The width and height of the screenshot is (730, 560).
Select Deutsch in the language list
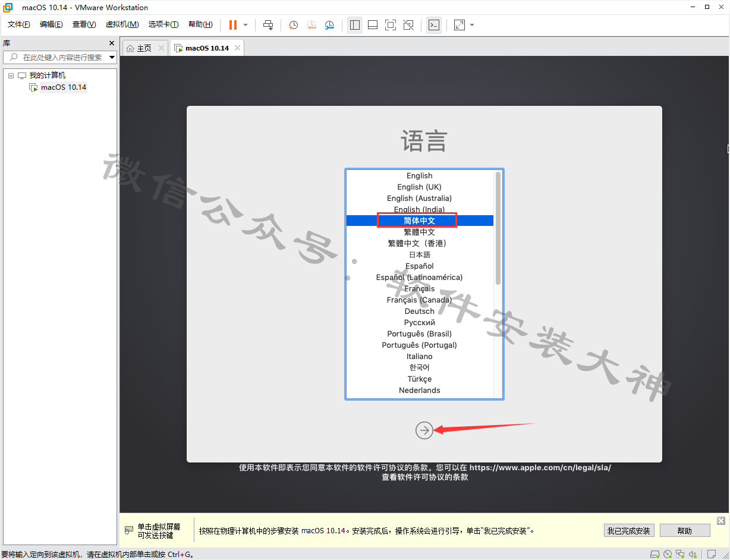click(420, 311)
